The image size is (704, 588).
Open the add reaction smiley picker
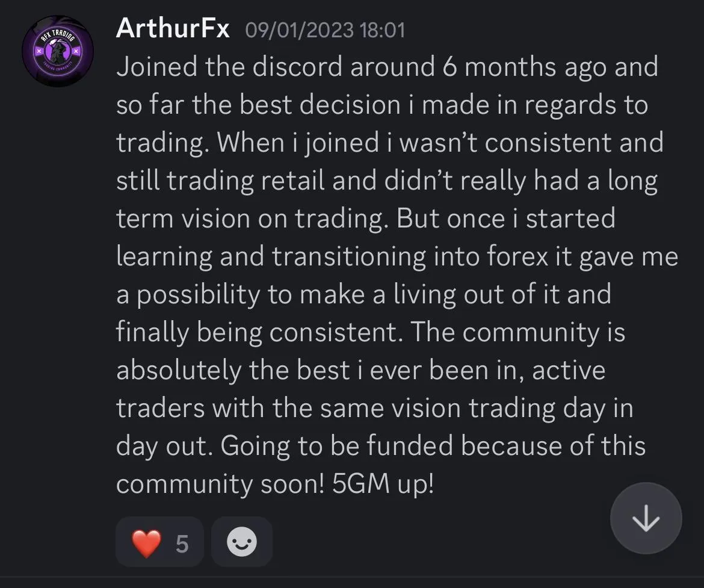241,542
